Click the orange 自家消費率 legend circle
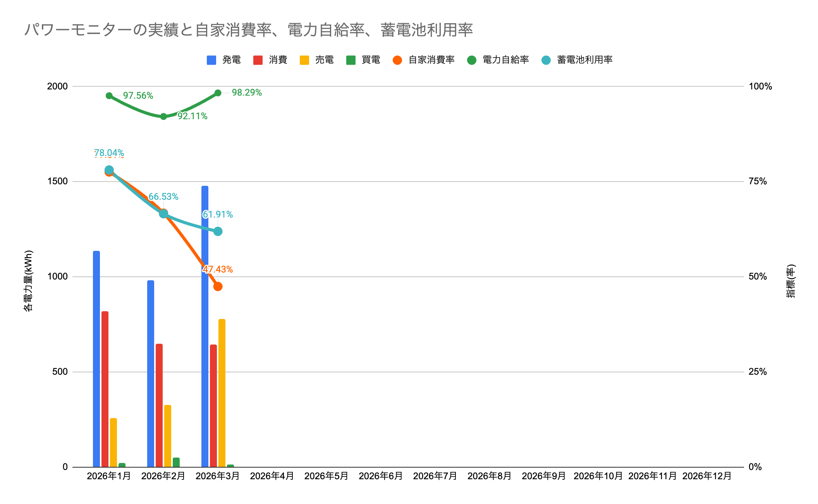 (397, 60)
